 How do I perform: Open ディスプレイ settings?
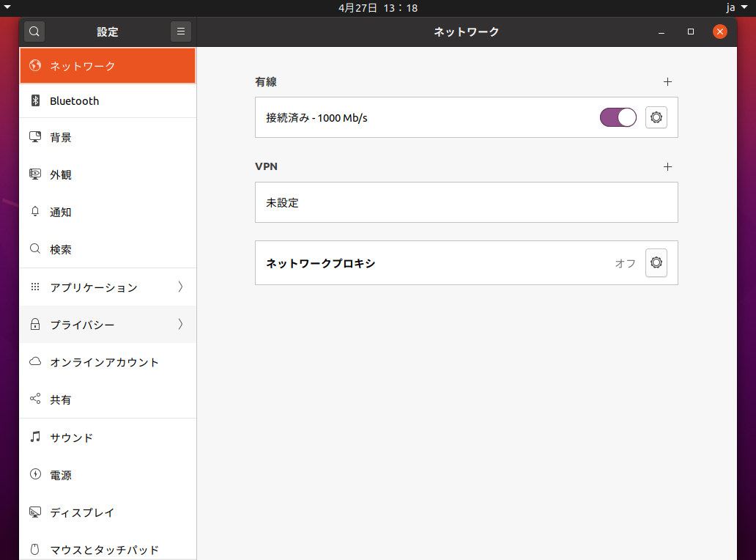(x=108, y=512)
